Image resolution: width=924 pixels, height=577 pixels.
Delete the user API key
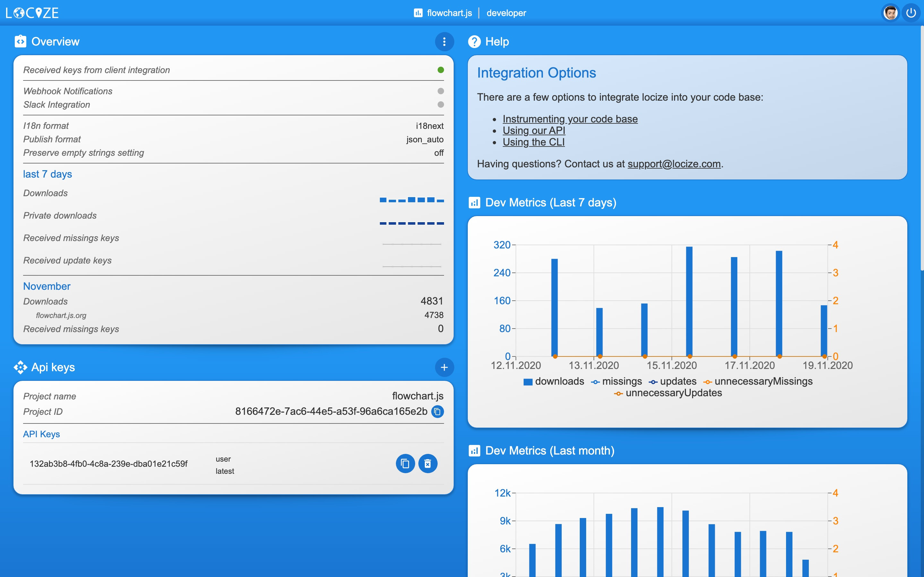428,464
